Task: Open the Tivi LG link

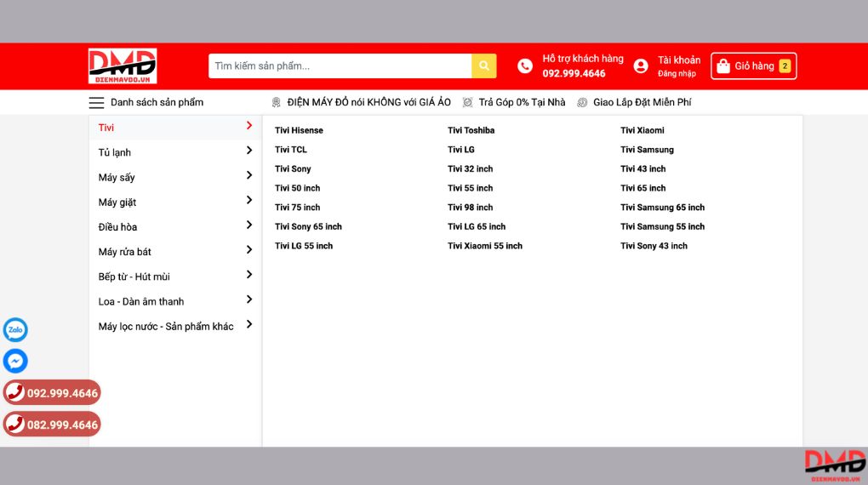Action: point(461,150)
